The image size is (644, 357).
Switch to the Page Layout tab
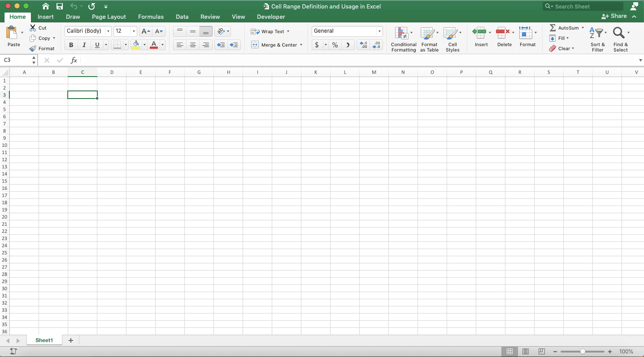click(109, 17)
